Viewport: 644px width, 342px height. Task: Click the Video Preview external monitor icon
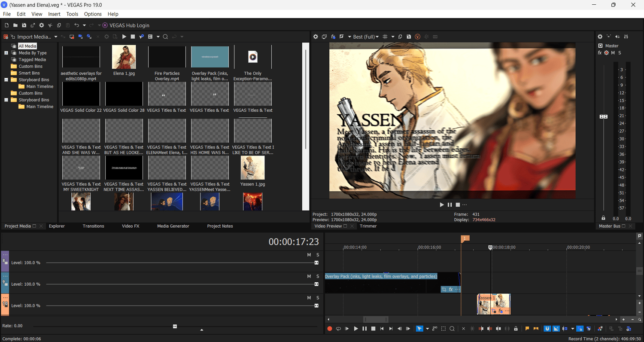tap(325, 37)
